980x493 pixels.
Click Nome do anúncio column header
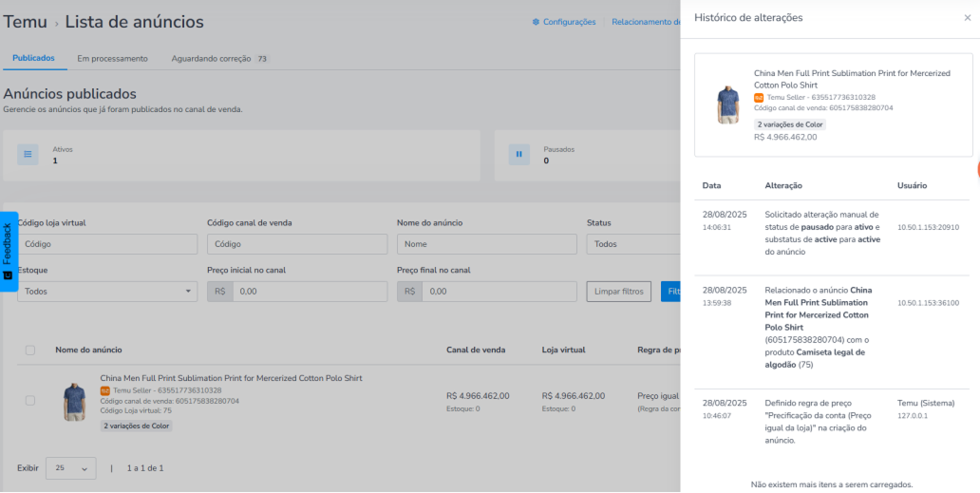(x=88, y=350)
